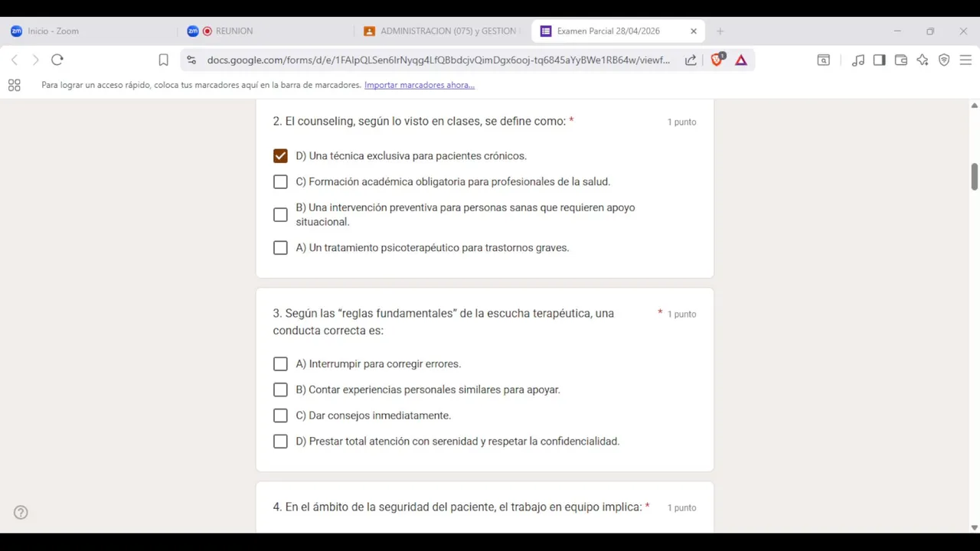The width and height of the screenshot is (980, 551).
Task: Click question 4 text about seguridad del paciente
Action: [x=457, y=507]
